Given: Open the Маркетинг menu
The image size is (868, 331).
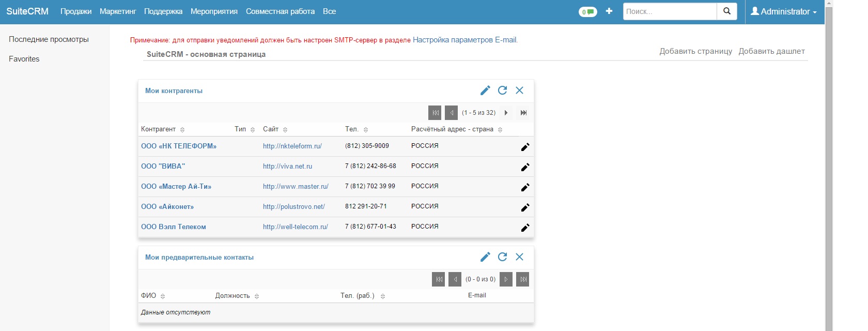Looking at the screenshot, I should [x=118, y=11].
